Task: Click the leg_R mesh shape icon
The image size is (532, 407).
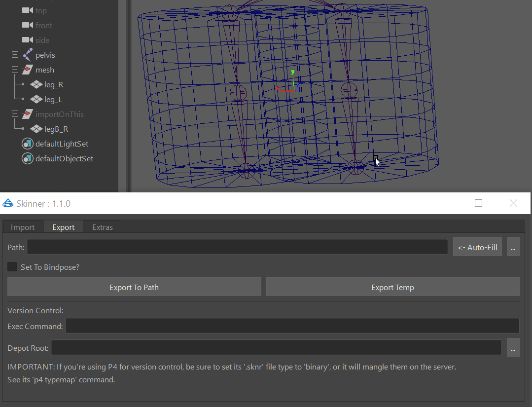Action: (x=36, y=84)
